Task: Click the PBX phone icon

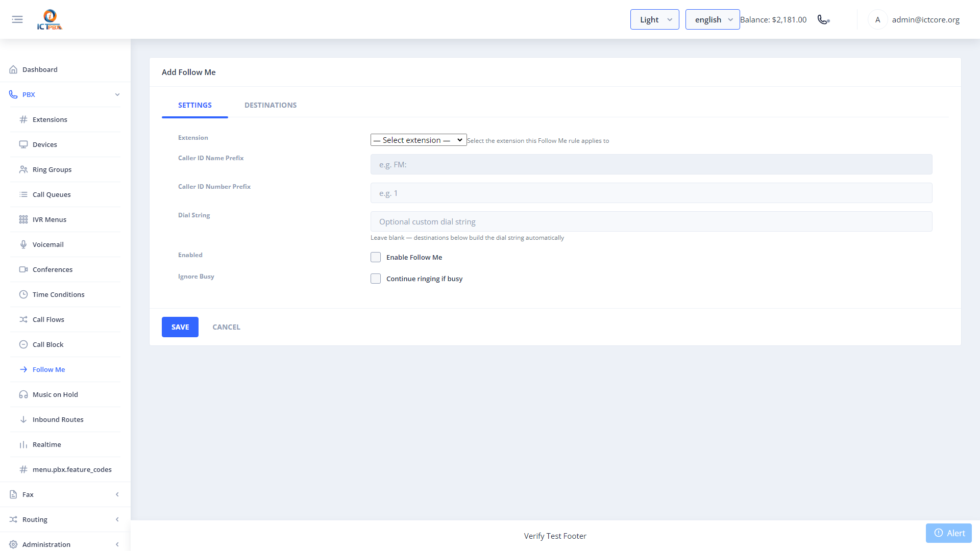Action: (x=13, y=94)
